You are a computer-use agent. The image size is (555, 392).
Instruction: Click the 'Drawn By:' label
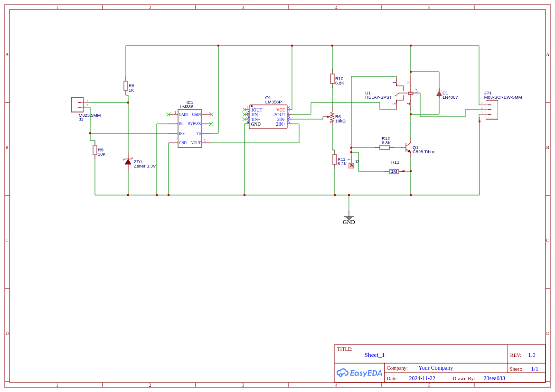pyautogui.click(x=464, y=379)
